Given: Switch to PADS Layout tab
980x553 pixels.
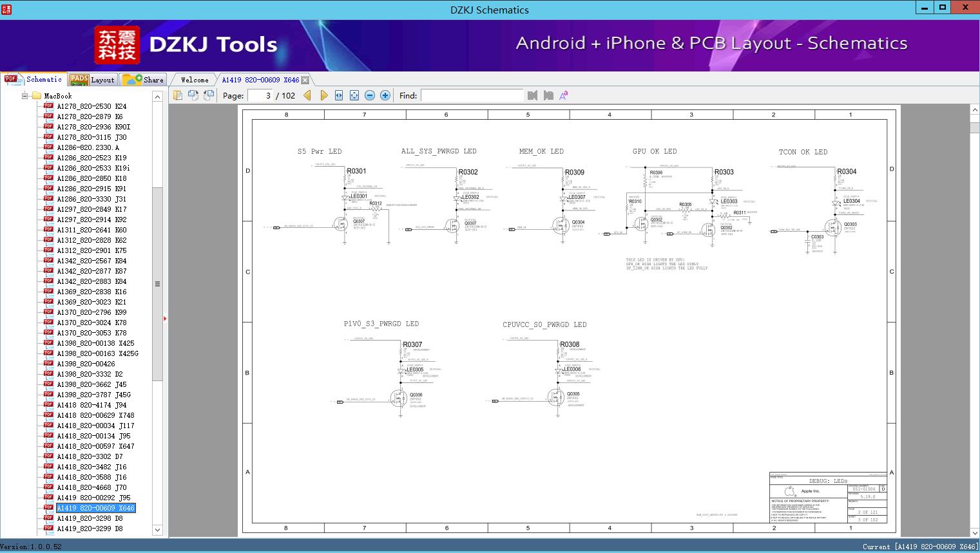Looking at the screenshot, I should [92, 80].
